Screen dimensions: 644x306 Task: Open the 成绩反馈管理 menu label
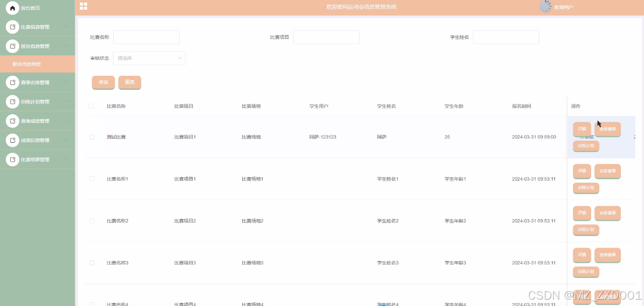[x=35, y=140]
